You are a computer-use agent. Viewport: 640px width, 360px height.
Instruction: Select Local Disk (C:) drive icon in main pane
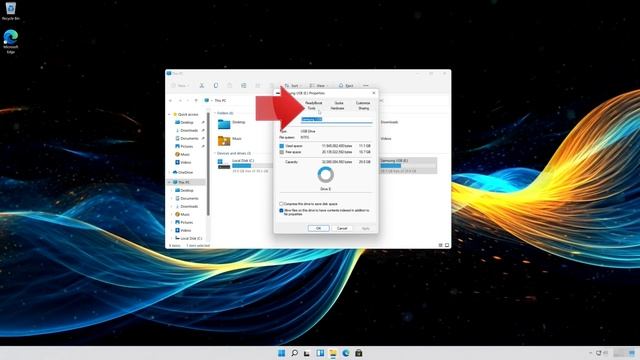[x=224, y=164]
